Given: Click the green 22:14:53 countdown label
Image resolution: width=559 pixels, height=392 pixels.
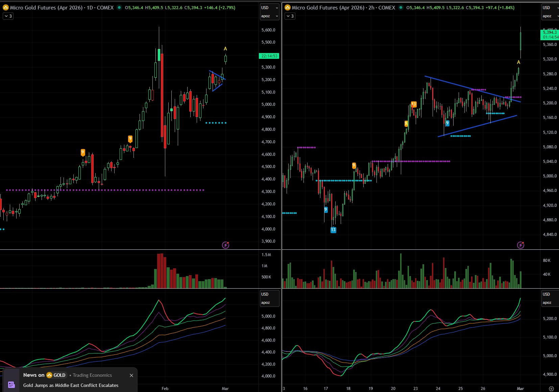Looking at the screenshot, I should click(269, 56).
